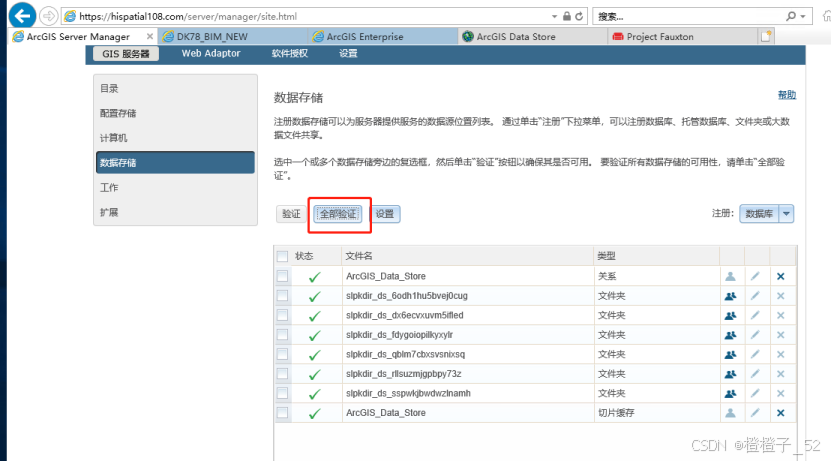Check the box for slpkdir_ds_sspwkjbwdwzlnamh
Image resolution: width=831 pixels, height=461 pixels.
282,393
